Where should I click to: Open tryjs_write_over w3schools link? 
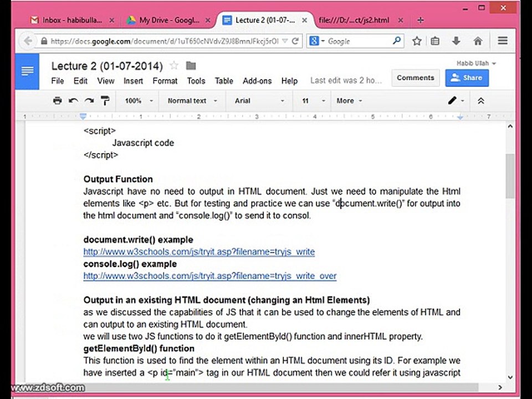[210, 276]
